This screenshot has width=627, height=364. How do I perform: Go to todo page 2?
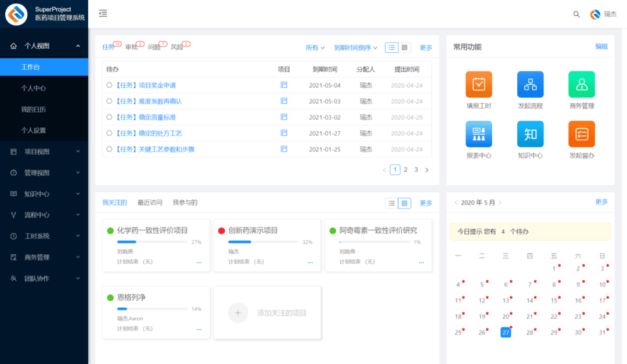click(x=405, y=170)
